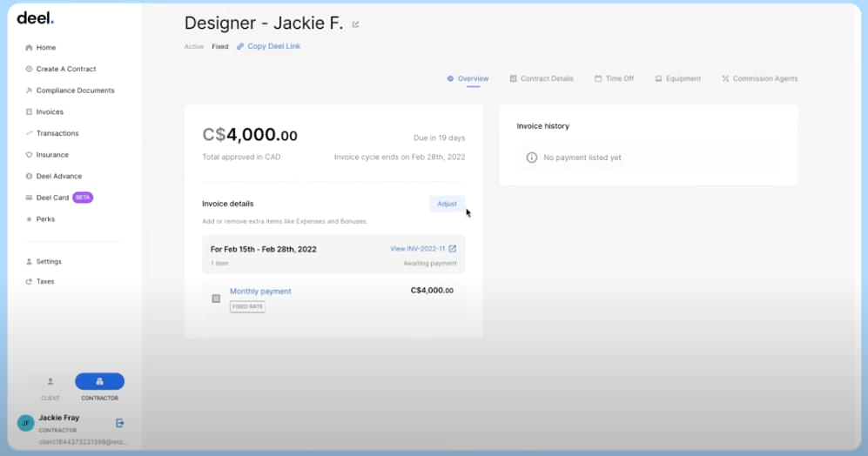Click the Taxes icon
Image resolution: width=868 pixels, height=456 pixels.
coord(29,282)
